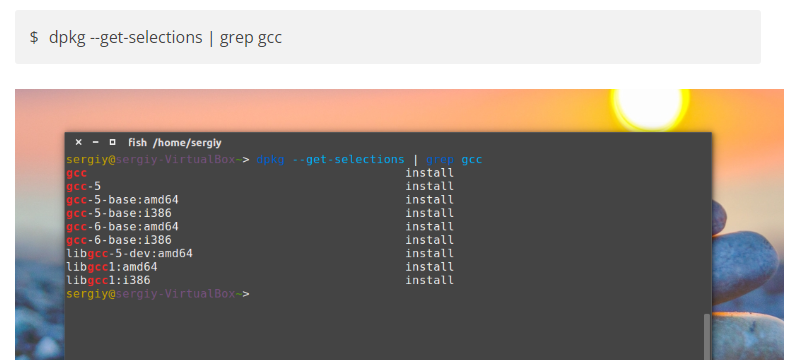Screen dimensions: 792x360
Task: Click the terminal title fish /home/sergiy
Action: (x=175, y=143)
